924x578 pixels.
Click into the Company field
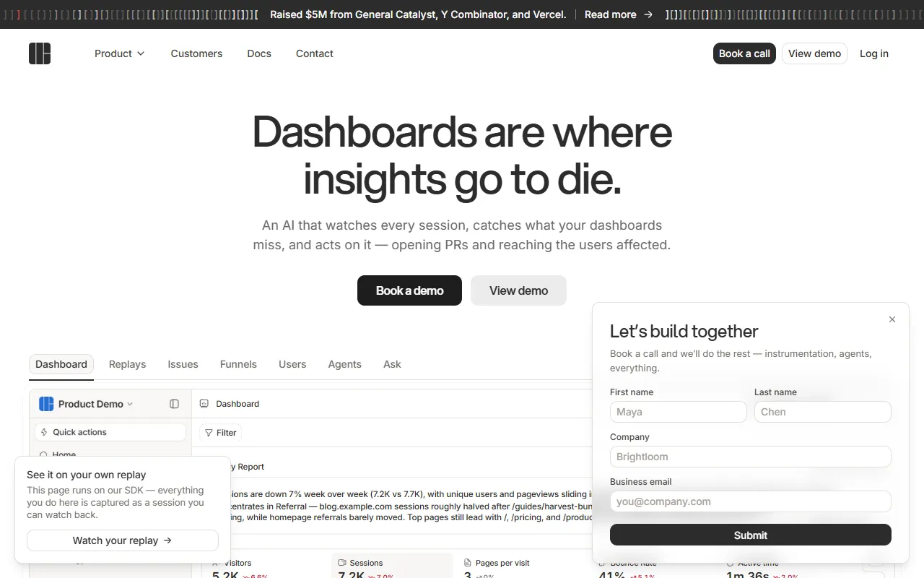[751, 457]
